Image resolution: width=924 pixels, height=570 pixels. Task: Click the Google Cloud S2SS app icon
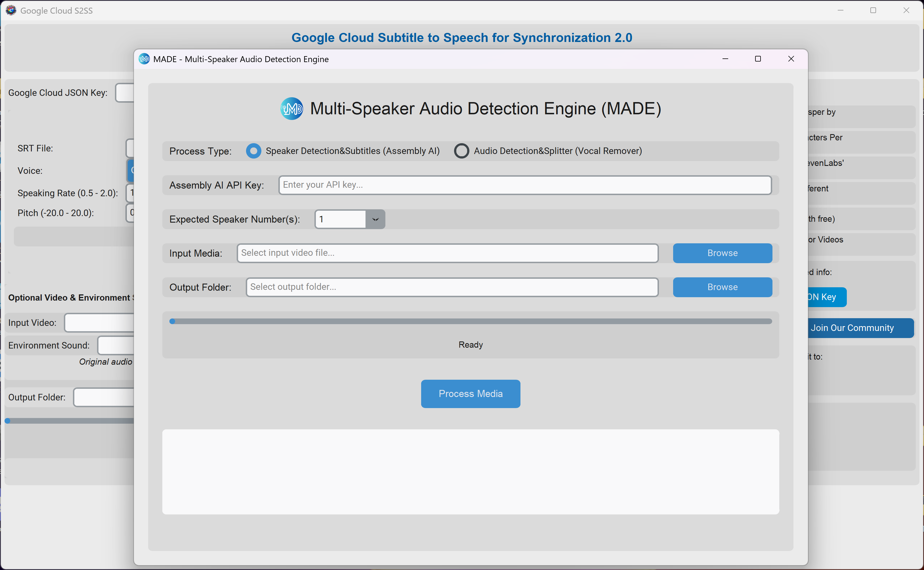(x=11, y=10)
